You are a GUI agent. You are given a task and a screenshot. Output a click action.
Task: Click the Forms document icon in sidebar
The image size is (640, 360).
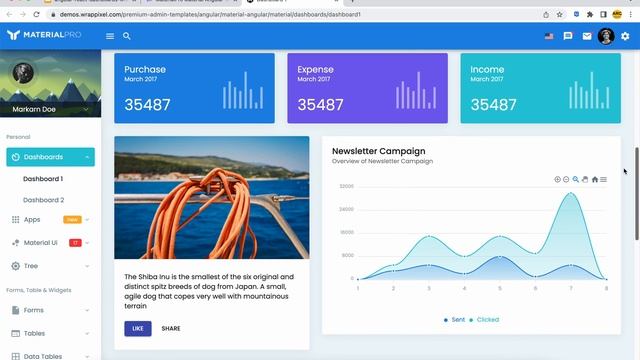pyautogui.click(x=16, y=310)
